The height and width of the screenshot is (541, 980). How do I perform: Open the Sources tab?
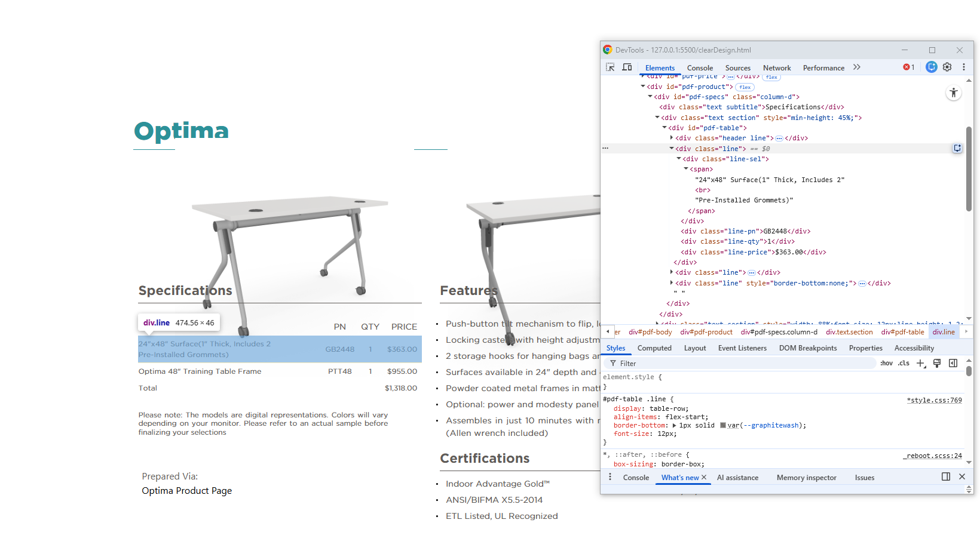coord(738,68)
